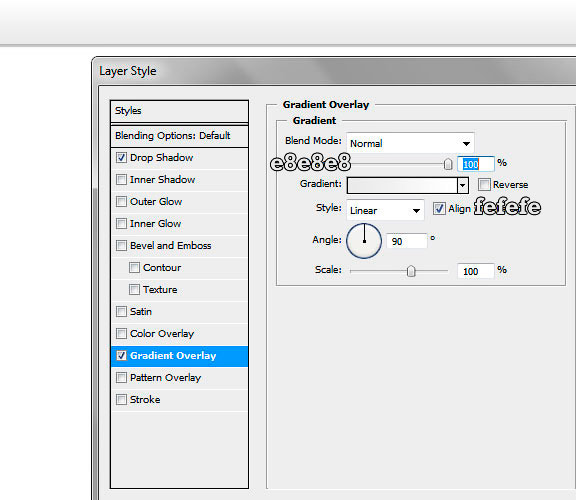Select the Gradient Overlay style row

(179, 356)
